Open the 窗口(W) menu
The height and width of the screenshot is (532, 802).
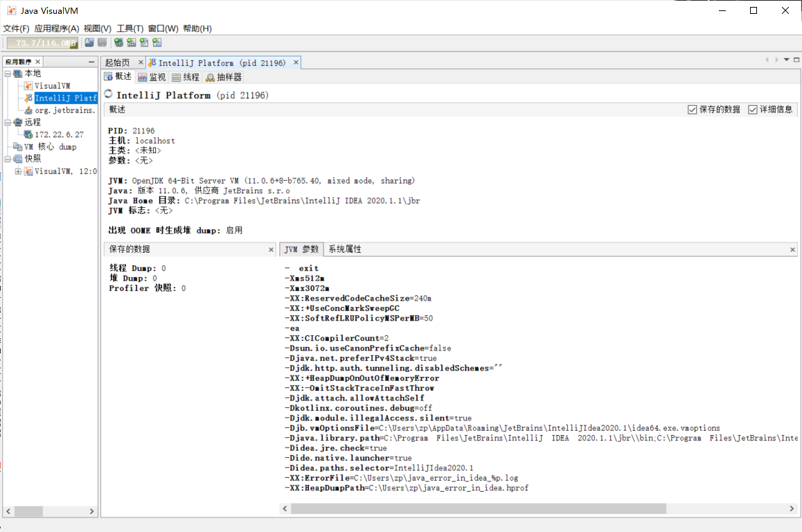(163, 28)
